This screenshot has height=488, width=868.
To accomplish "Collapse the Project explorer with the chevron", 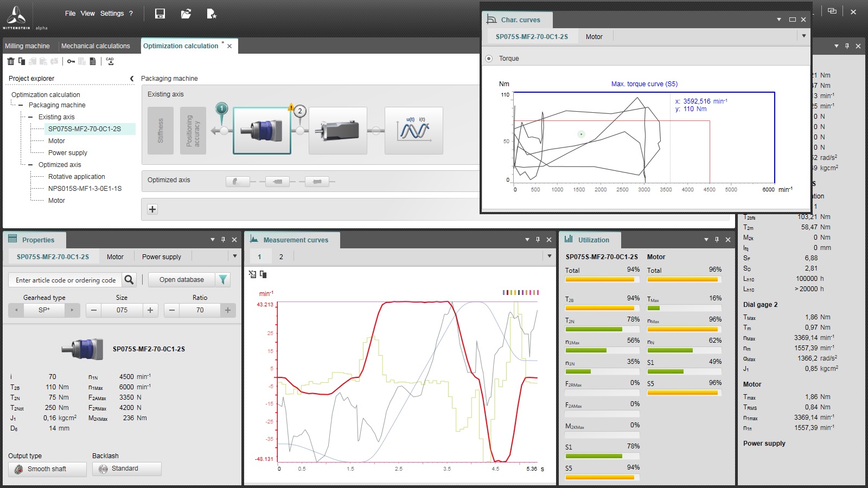I will tap(132, 78).
